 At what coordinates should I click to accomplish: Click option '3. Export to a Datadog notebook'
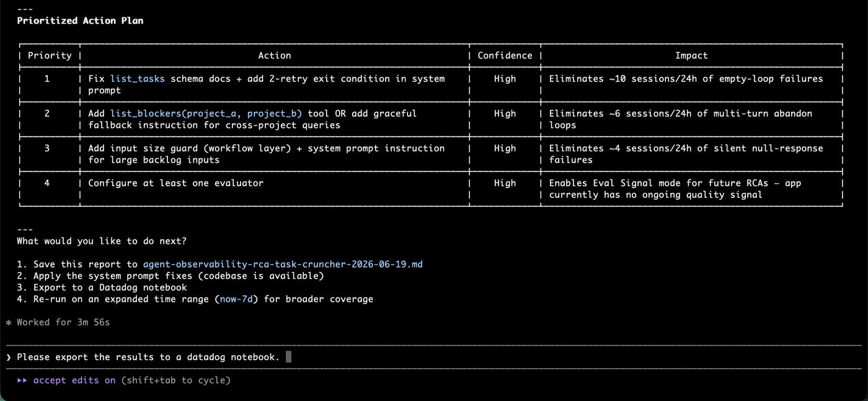point(102,287)
